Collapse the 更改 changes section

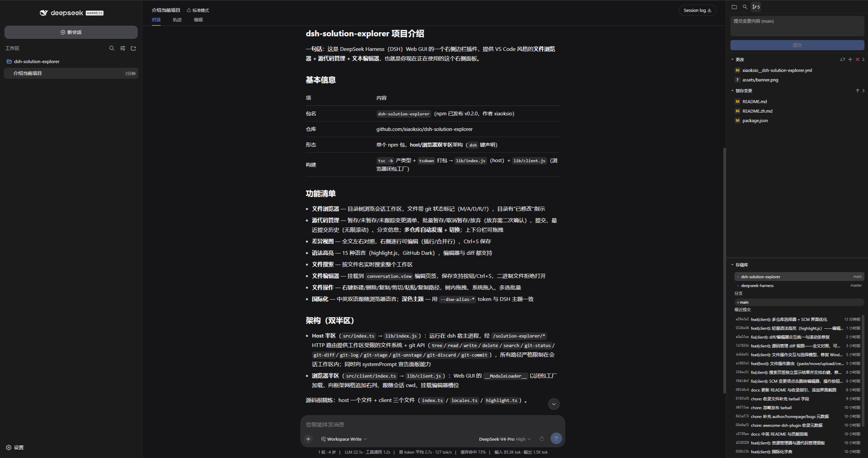738,59
